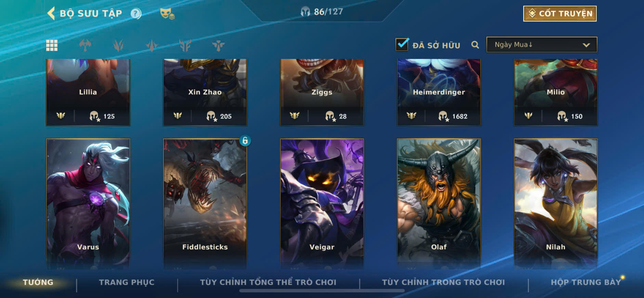Image resolution: width=644 pixels, height=298 pixels.
Task: Open champion search magnifier icon
Action: (475, 45)
